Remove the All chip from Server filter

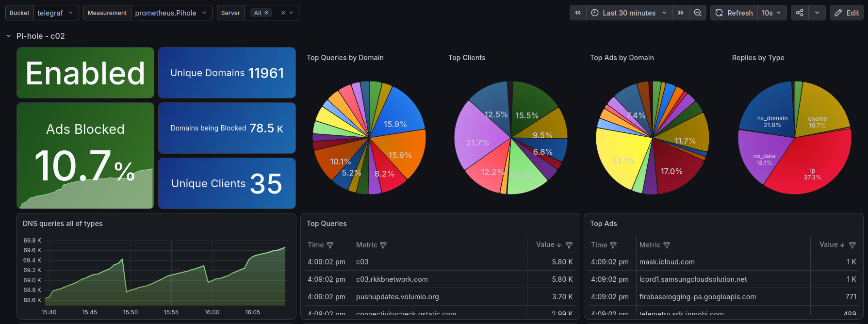266,13
